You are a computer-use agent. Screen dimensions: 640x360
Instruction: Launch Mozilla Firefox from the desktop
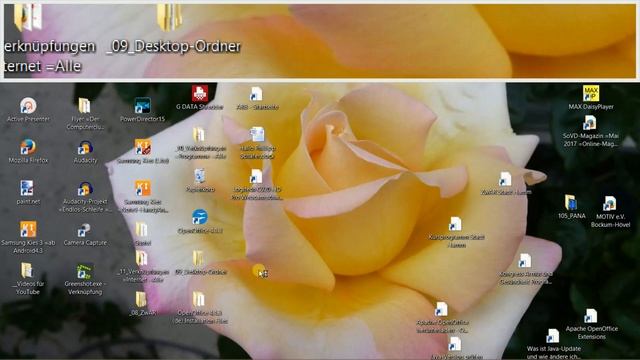(x=28, y=147)
